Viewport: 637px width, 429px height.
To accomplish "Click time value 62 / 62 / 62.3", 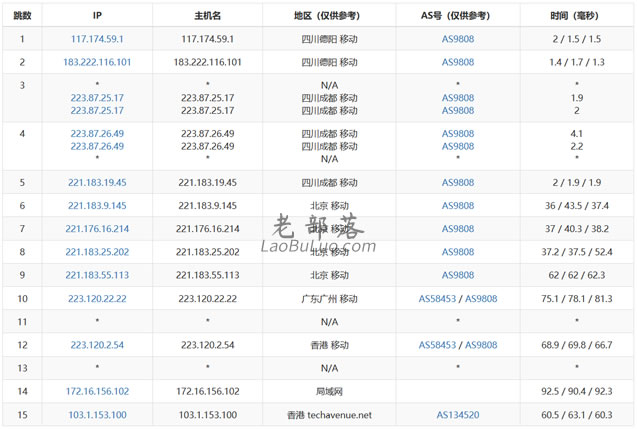I will (576, 275).
